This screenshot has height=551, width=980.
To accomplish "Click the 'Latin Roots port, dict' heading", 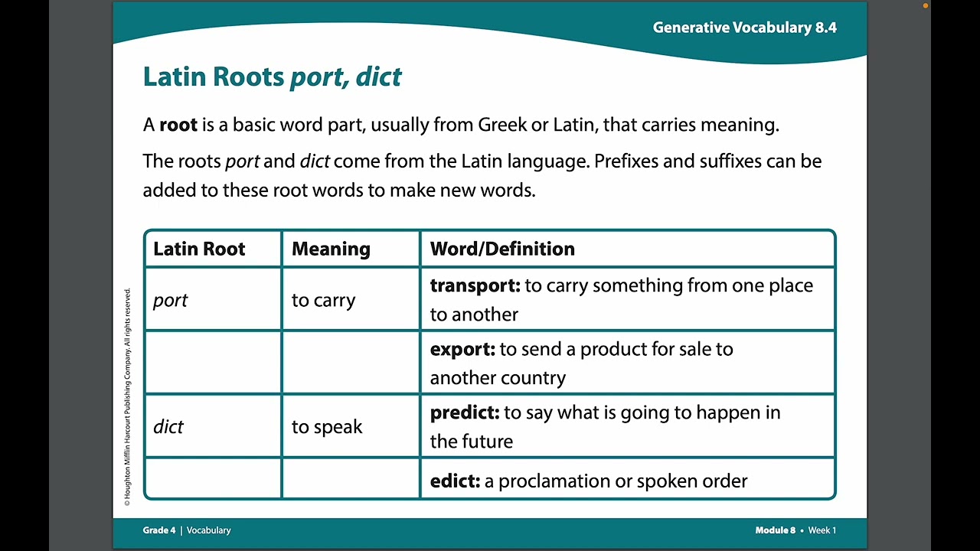I will pos(272,77).
